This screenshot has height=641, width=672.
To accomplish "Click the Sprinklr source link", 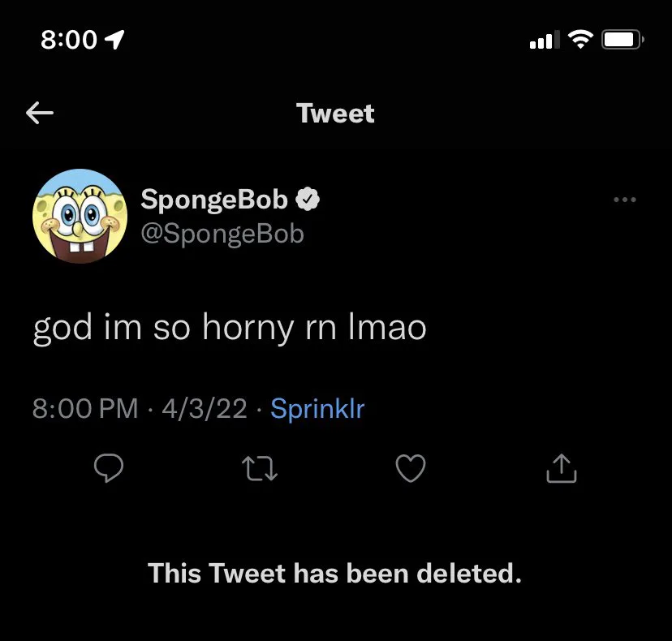I will click(317, 408).
